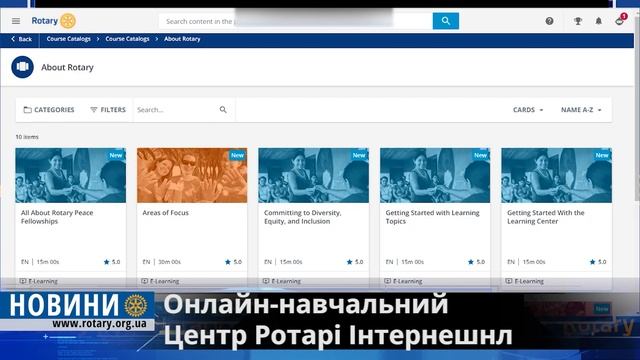The image size is (640, 360).
Task: Open the hamburger navigation menu
Action: (x=16, y=21)
